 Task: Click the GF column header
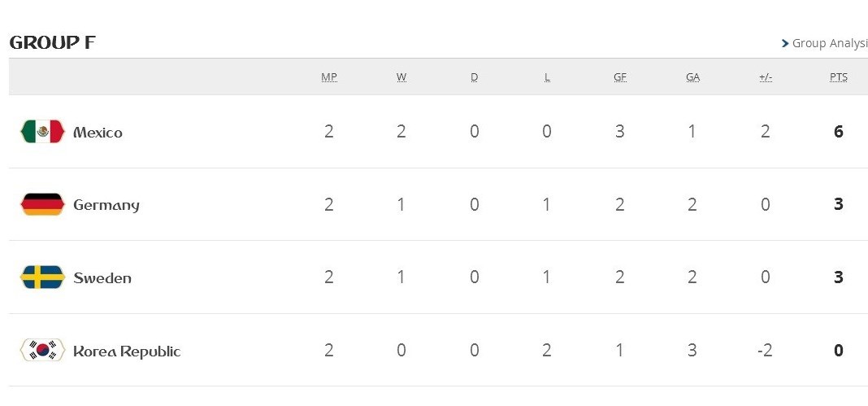620,77
